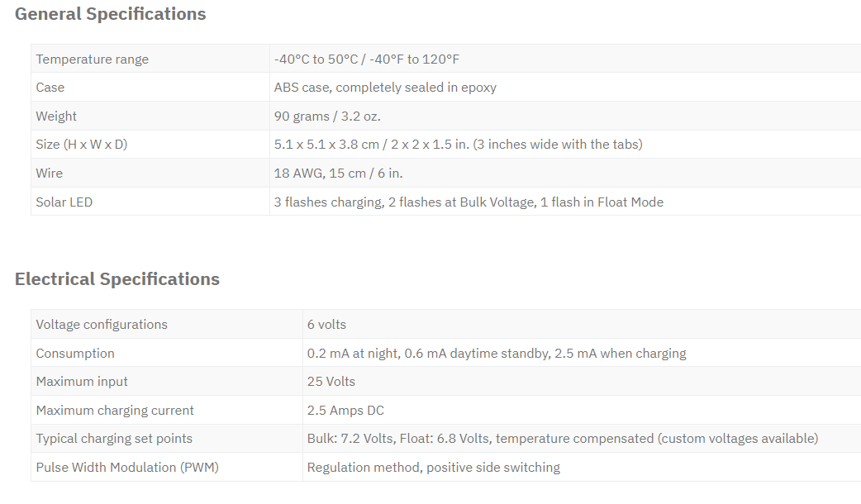861x504 pixels.
Task: Select the Solar LED row label
Action: 64,202
